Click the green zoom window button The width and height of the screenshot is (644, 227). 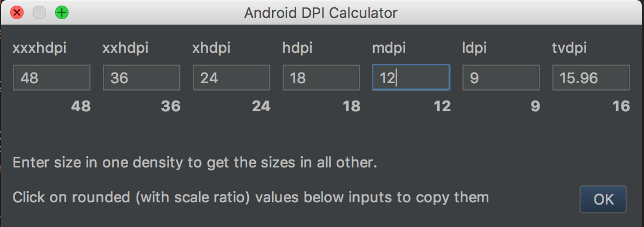point(62,13)
